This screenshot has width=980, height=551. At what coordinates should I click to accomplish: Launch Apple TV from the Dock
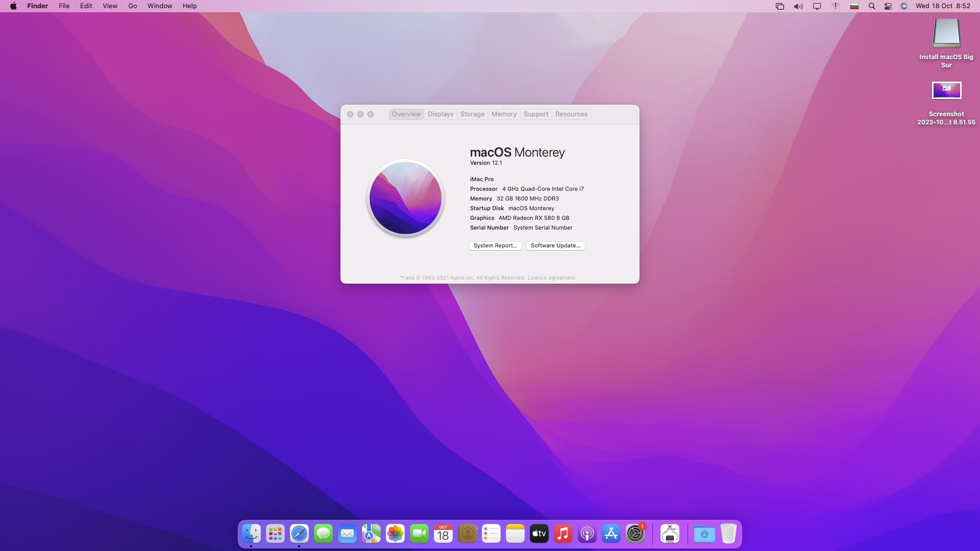pyautogui.click(x=539, y=534)
